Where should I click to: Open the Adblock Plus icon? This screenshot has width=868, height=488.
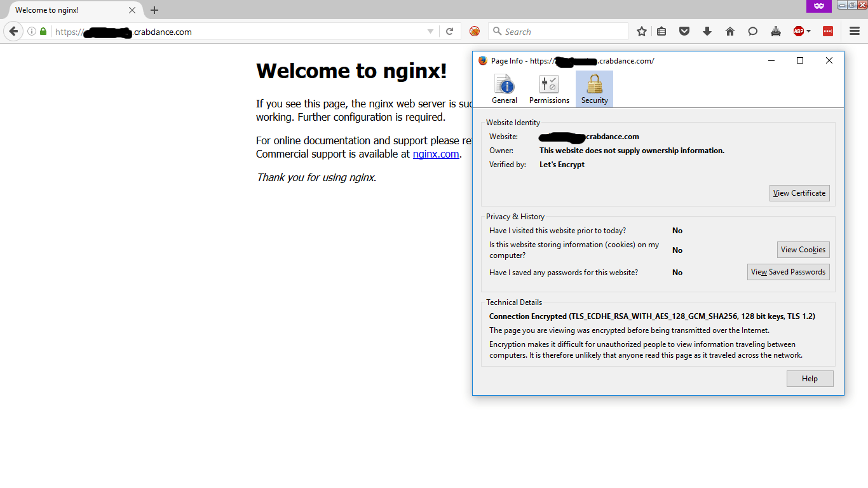[799, 32]
